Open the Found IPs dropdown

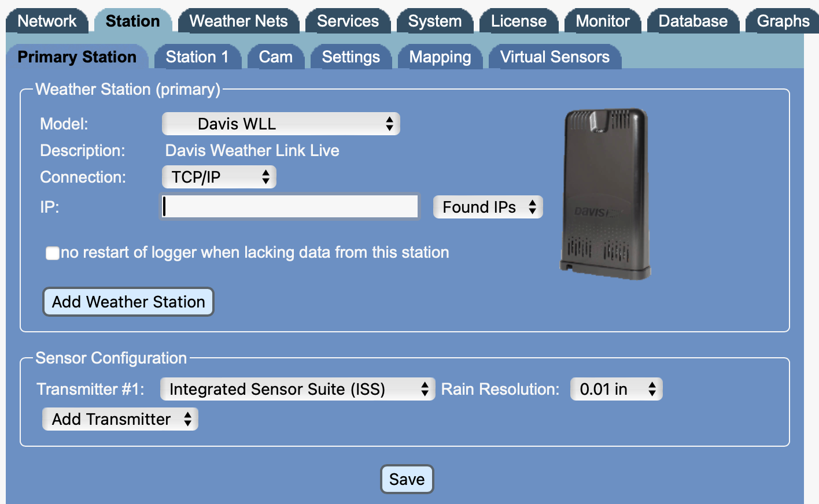[x=488, y=207]
